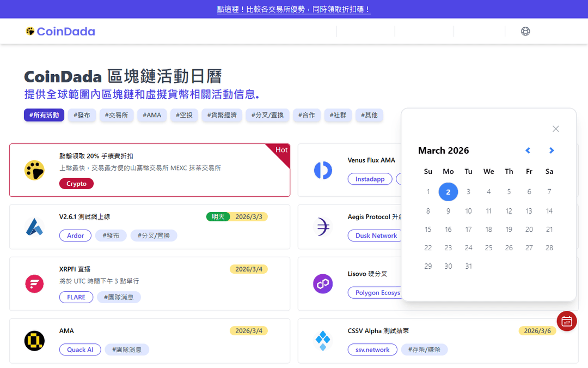Click the March 2026 calendar title
This screenshot has height=368, width=588.
pyautogui.click(x=444, y=150)
